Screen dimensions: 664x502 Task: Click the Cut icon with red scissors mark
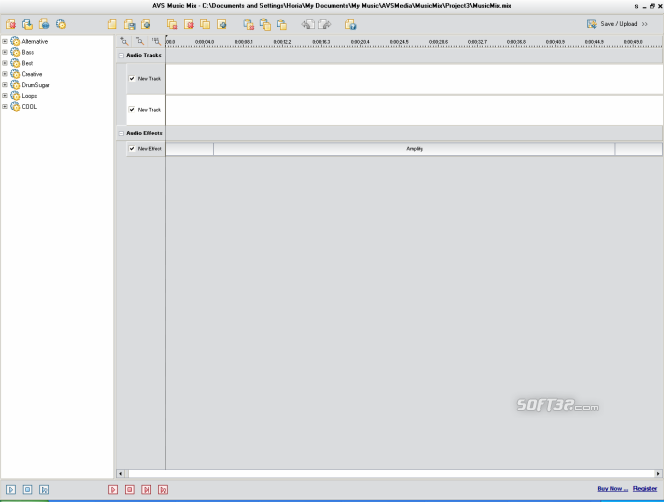[249, 25]
